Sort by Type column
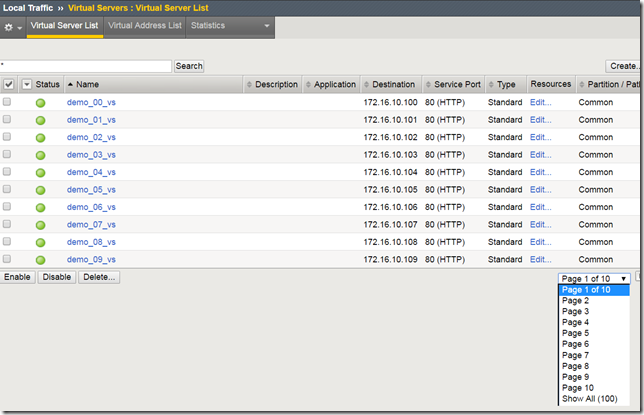This screenshot has height=415, width=644. (x=502, y=84)
